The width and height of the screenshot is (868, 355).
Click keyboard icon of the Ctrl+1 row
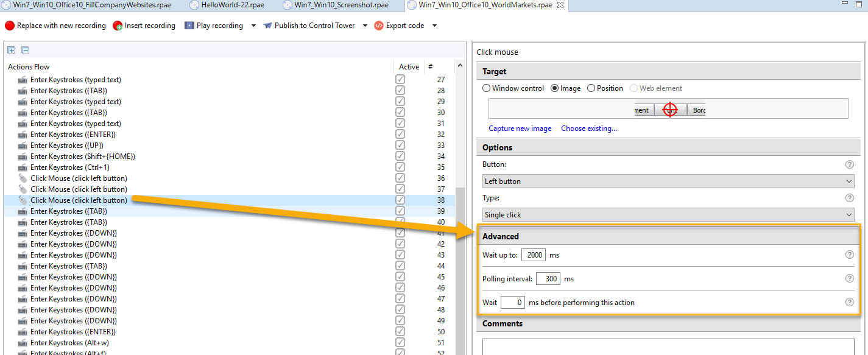[x=23, y=167]
